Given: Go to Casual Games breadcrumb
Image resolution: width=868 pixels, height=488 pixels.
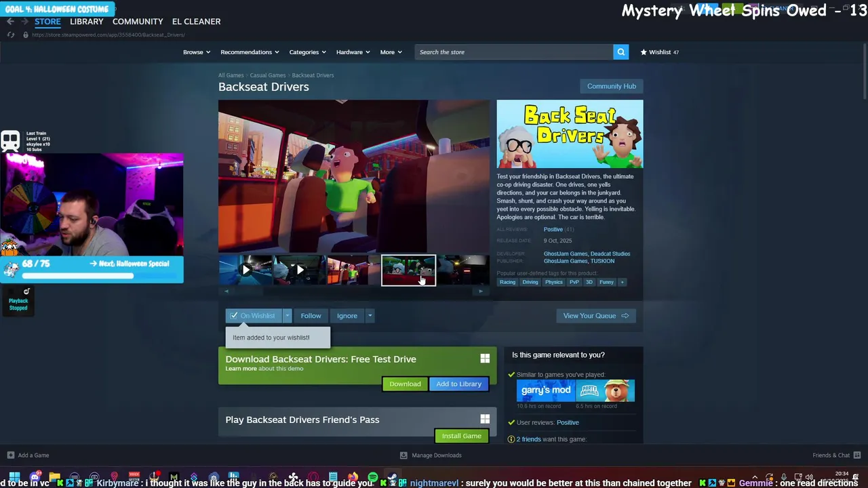Looking at the screenshot, I should tap(268, 75).
